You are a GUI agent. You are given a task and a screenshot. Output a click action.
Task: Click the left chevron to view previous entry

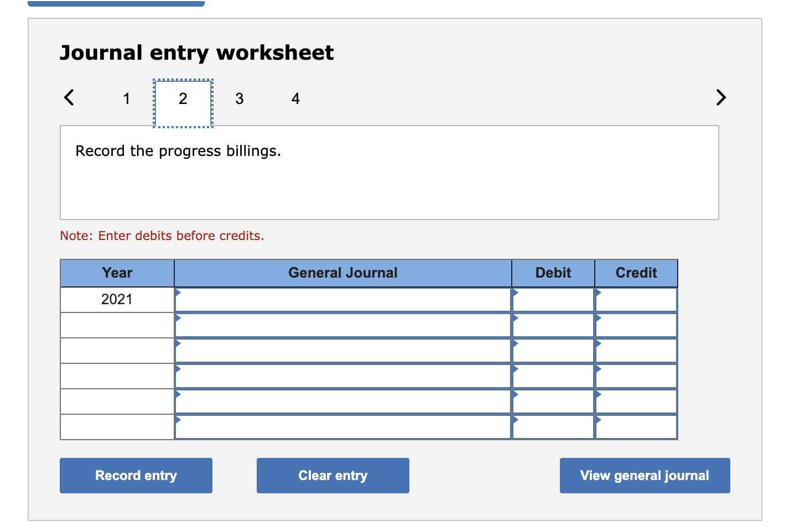pyautogui.click(x=68, y=97)
